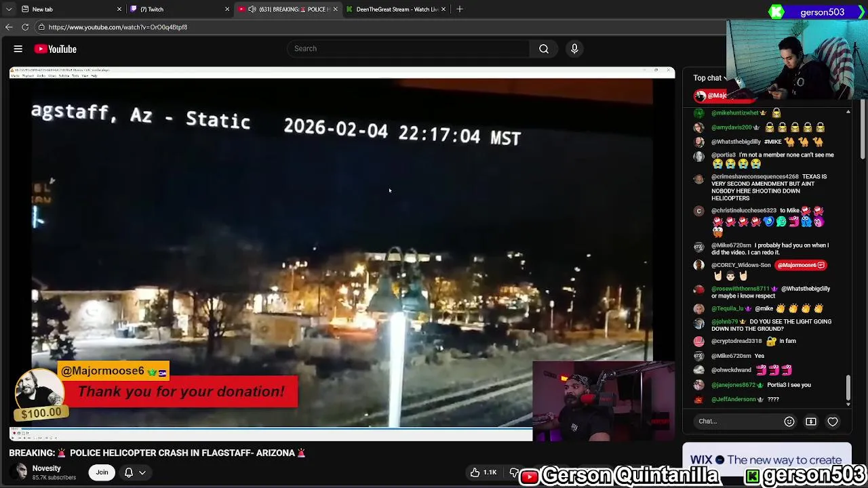This screenshot has height=488, width=868.
Task: Open @Tequila_lu chat username
Action: coord(729,308)
